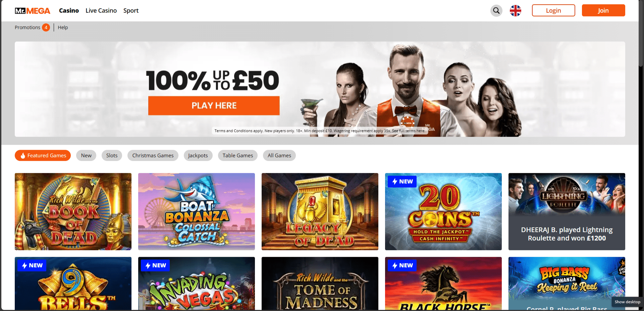Select the Jackpots category tab

(198, 155)
